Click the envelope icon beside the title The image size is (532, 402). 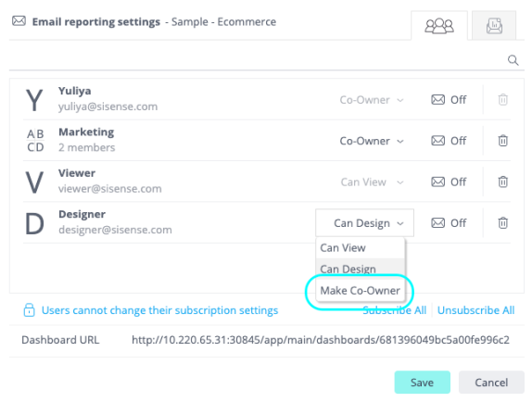(x=19, y=21)
